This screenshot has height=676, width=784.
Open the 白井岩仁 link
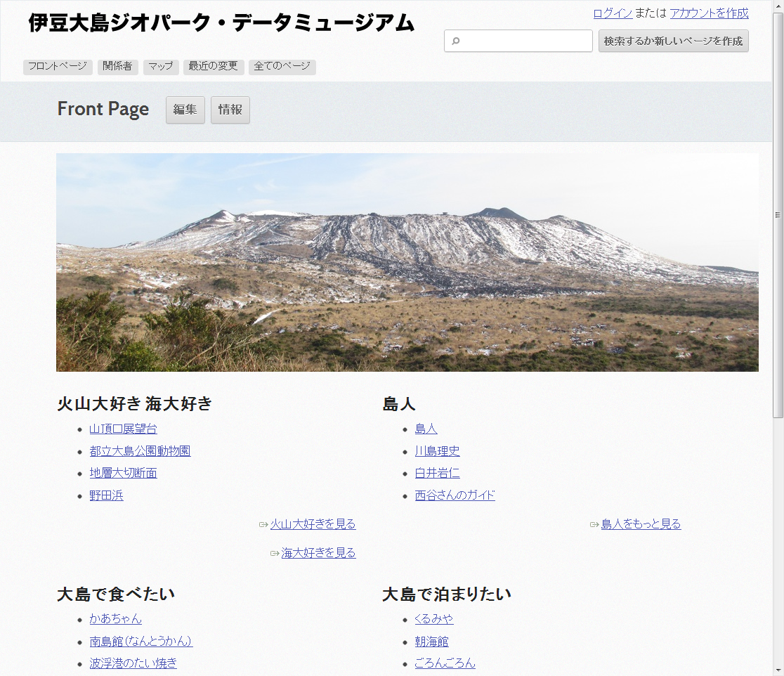click(437, 473)
